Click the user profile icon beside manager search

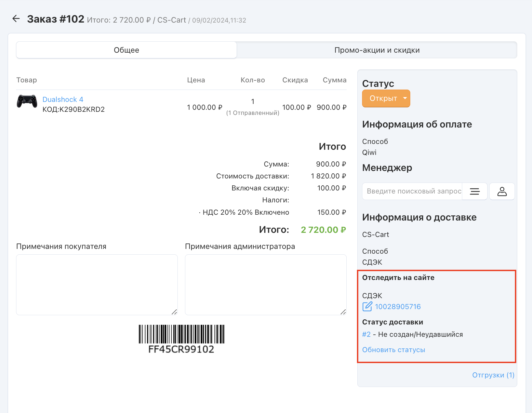[x=502, y=191]
